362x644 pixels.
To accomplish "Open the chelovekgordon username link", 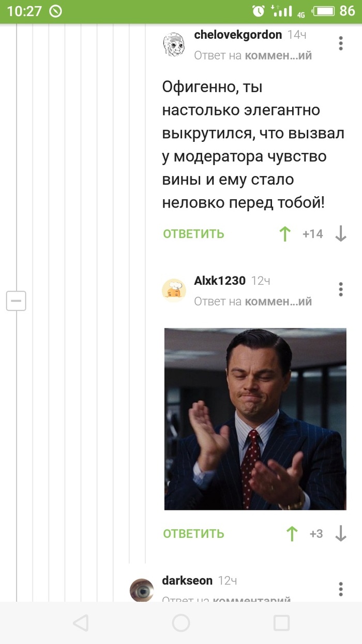I will pyautogui.click(x=238, y=35).
